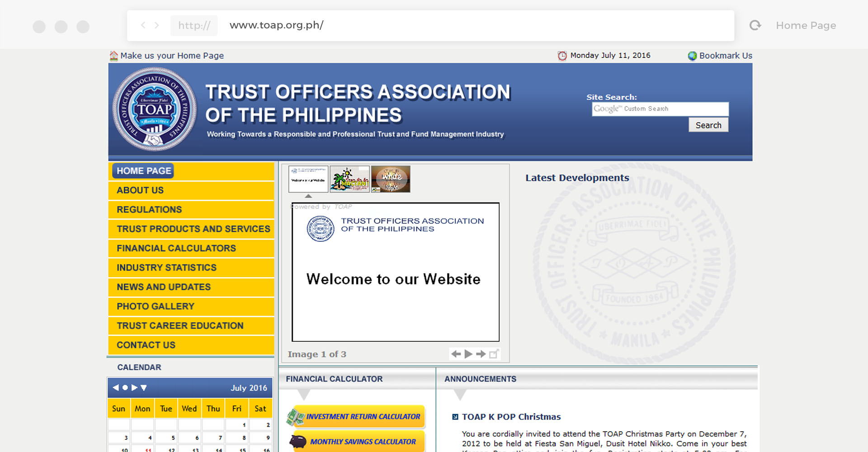Open the TOAP K POP Christmas announcement
The width and height of the screenshot is (868, 452).
point(511,417)
